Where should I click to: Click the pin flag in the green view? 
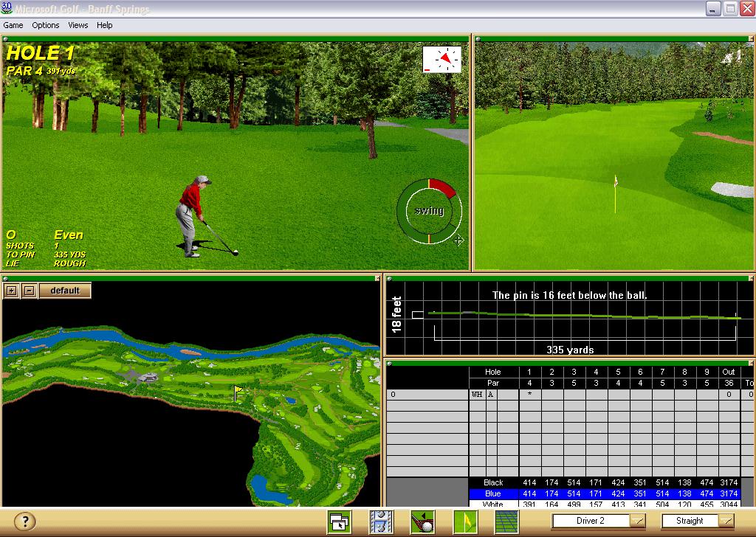[616, 193]
